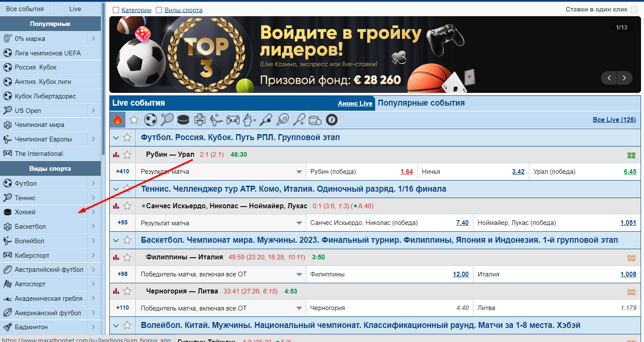The height and width of the screenshot is (342, 644).
Task: Filter live events by squash racket icon
Action: [299, 120]
